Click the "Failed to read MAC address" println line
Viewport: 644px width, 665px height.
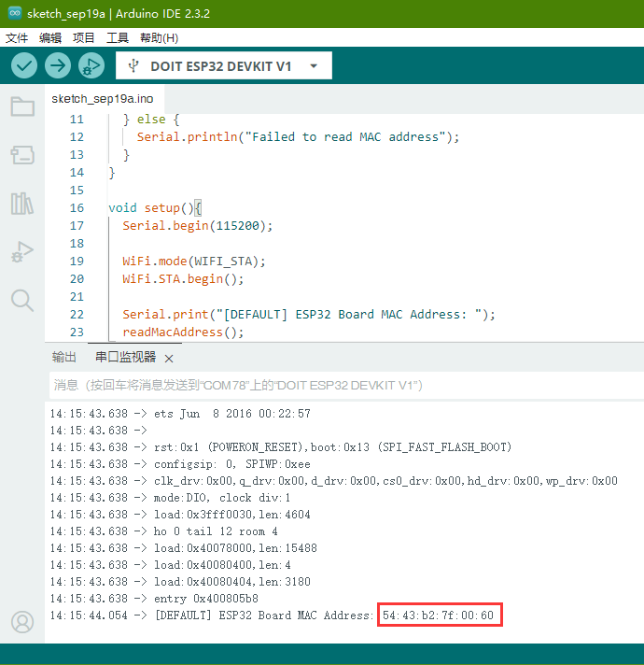[298, 137]
